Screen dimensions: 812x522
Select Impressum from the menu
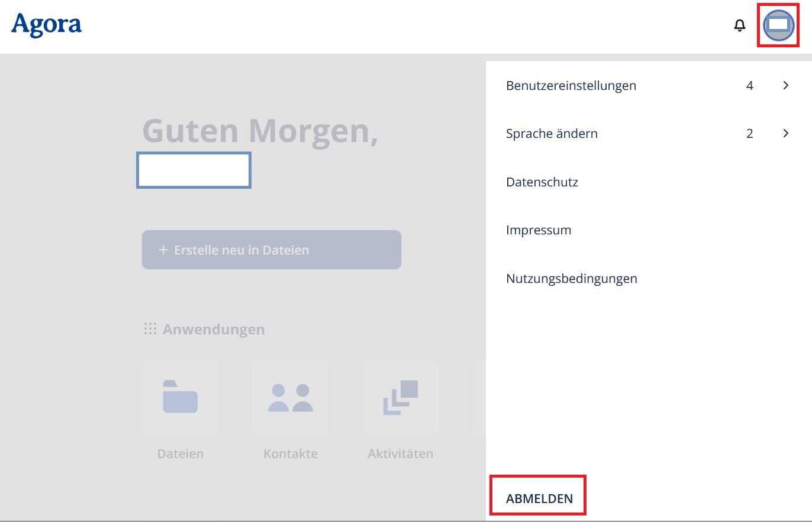point(539,230)
